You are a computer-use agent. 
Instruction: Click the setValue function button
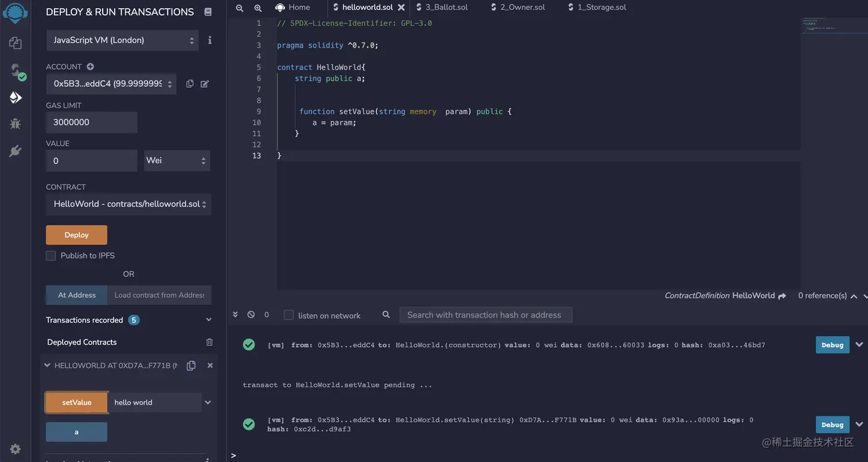pyautogui.click(x=77, y=403)
